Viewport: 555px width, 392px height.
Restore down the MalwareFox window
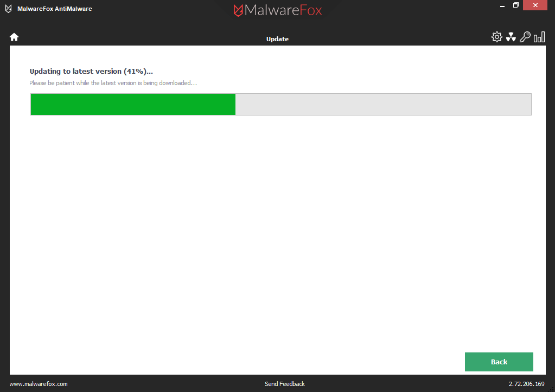[516, 5]
